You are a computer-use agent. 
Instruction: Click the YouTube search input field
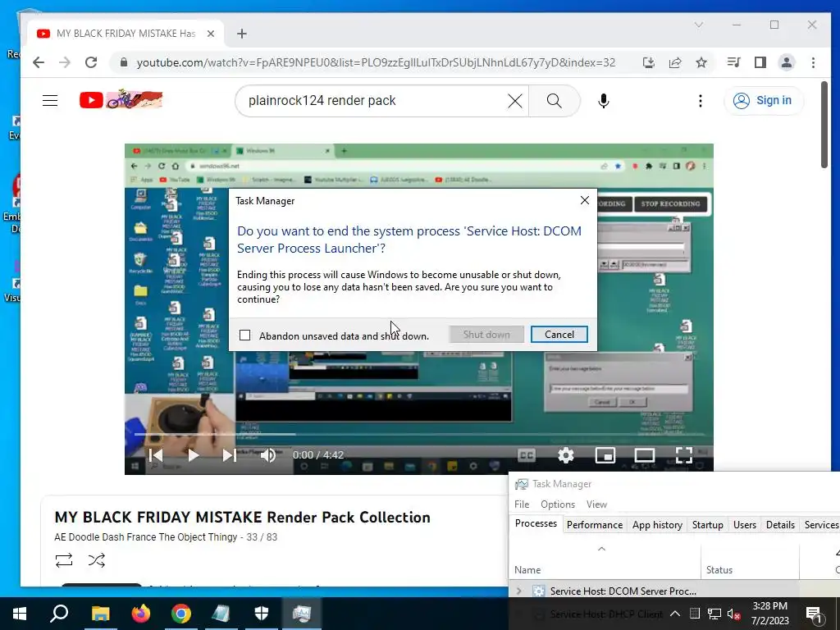pos(375,101)
